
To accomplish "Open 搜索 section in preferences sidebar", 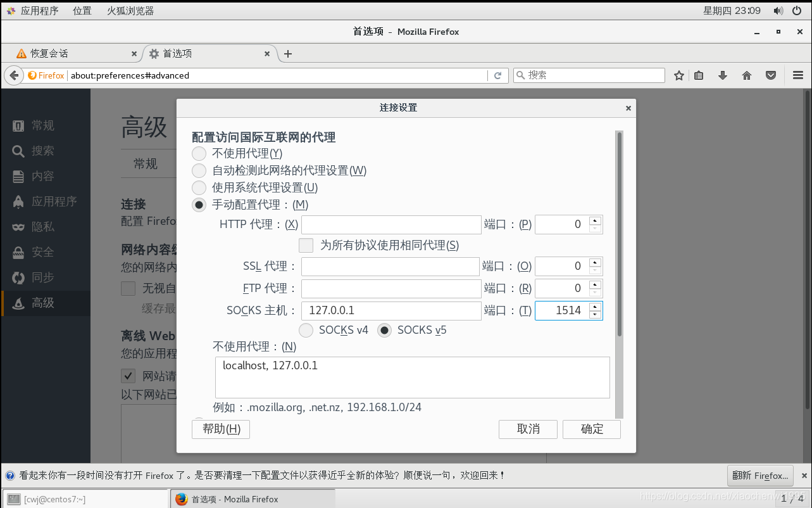I will [x=45, y=151].
